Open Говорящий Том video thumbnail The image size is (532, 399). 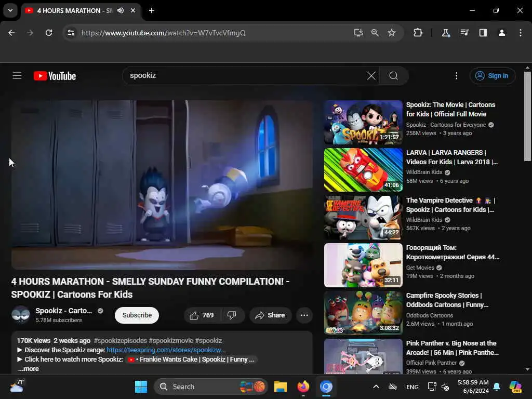(x=363, y=265)
